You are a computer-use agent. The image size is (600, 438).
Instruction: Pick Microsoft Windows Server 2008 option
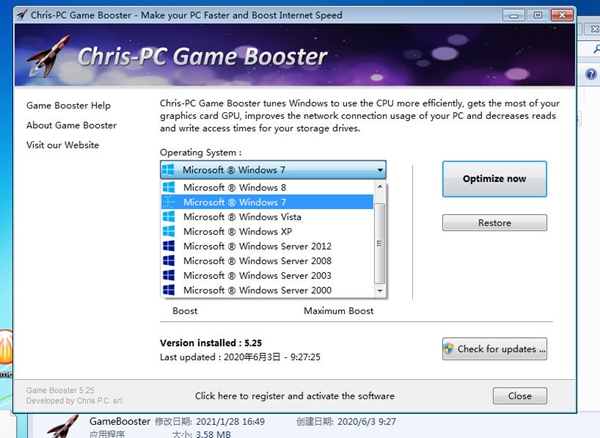267,261
